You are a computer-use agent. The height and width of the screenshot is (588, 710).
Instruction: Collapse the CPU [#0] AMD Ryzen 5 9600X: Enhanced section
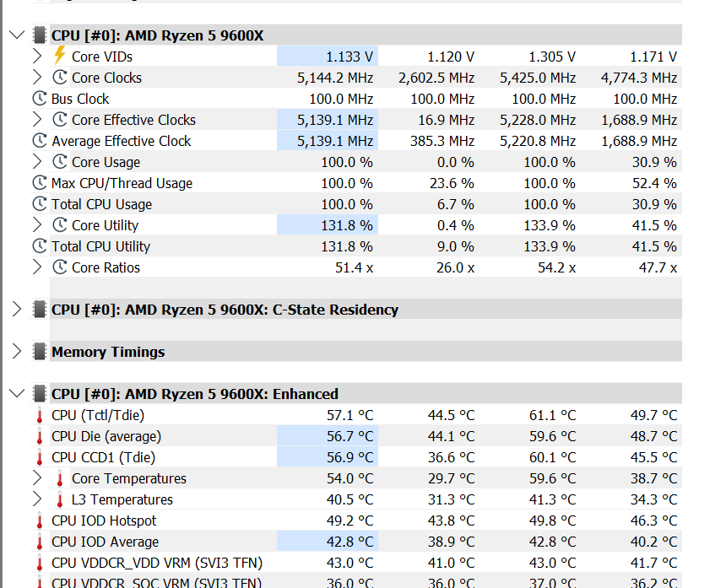pos(17,394)
